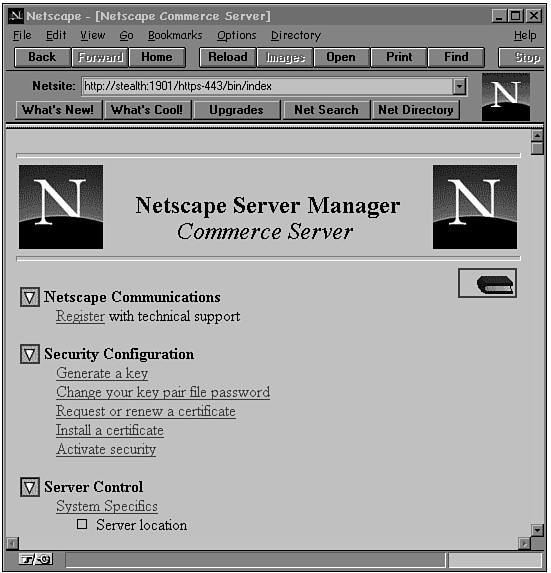The height and width of the screenshot is (573, 551).
Task: Click the What's Cool! directory button
Action: pyautogui.click(x=147, y=110)
